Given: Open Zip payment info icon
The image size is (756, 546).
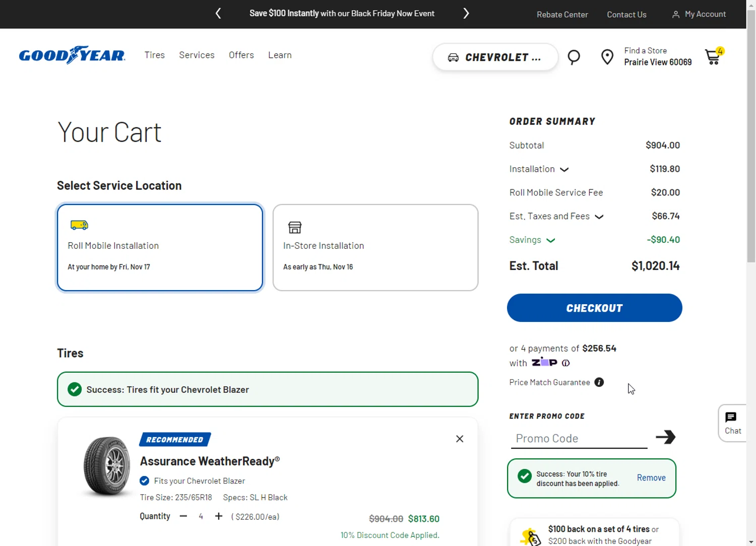Looking at the screenshot, I should [x=566, y=363].
